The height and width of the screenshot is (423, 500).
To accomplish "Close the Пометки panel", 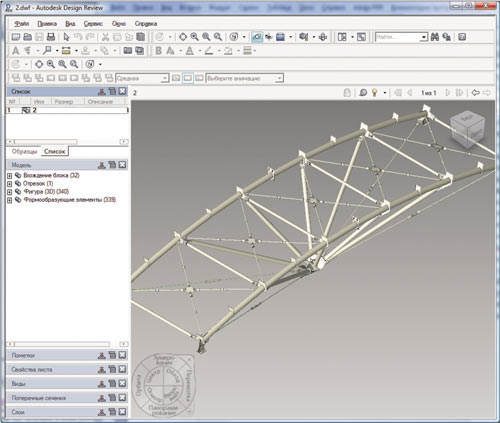I will click(123, 355).
